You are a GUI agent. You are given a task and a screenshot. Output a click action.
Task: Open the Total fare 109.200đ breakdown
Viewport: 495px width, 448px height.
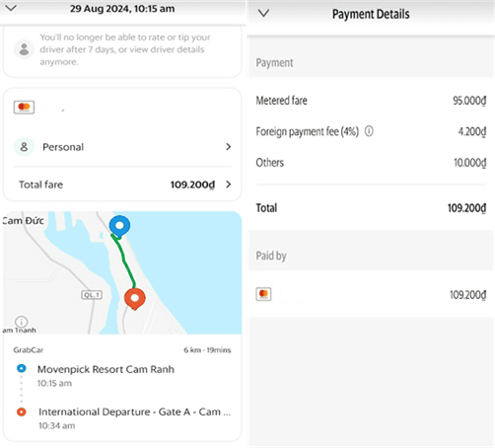pos(122,185)
